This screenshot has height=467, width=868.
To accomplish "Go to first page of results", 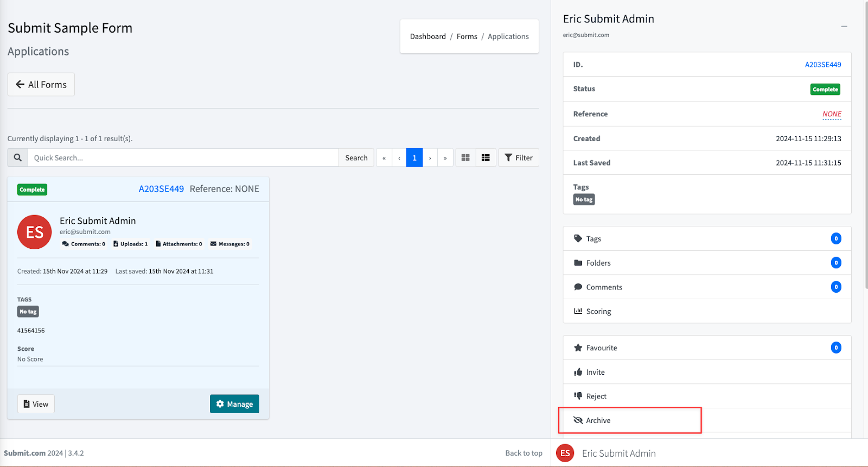I will [384, 157].
